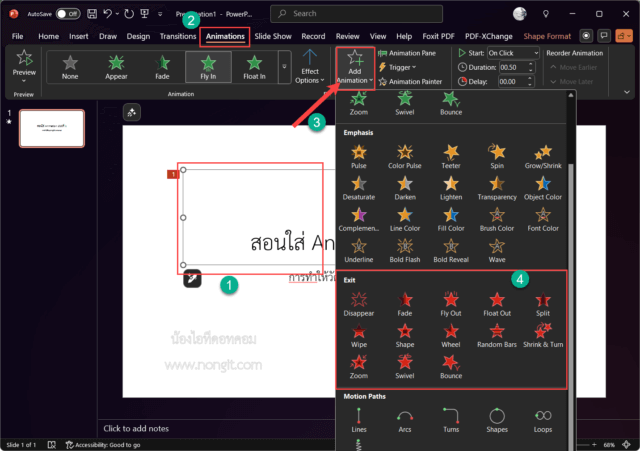Select the Arcs motion path

click(x=404, y=420)
